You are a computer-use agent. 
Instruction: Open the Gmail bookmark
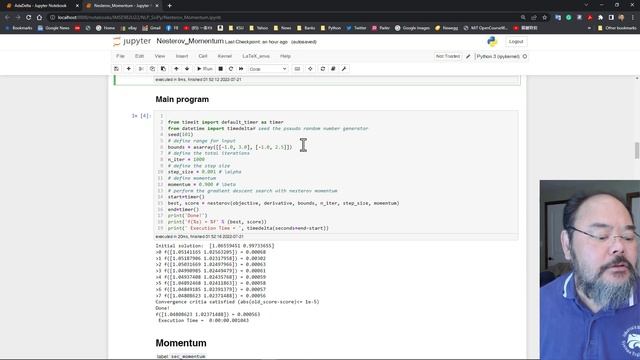(151, 28)
